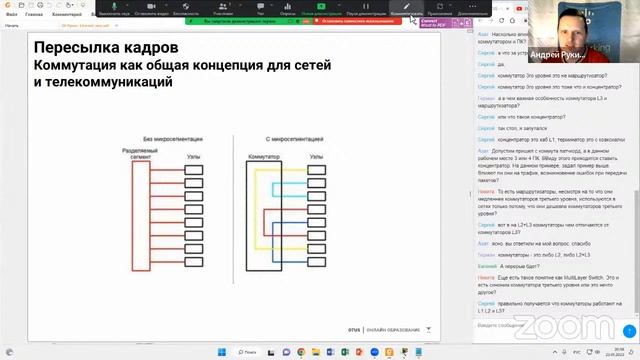Mute the microphone in Zoom toolbar
The image size is (640, 360).
tap(114, 6)
